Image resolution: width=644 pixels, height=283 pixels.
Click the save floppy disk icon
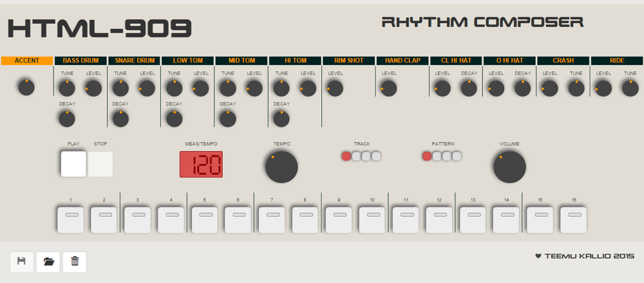point(22,261)
